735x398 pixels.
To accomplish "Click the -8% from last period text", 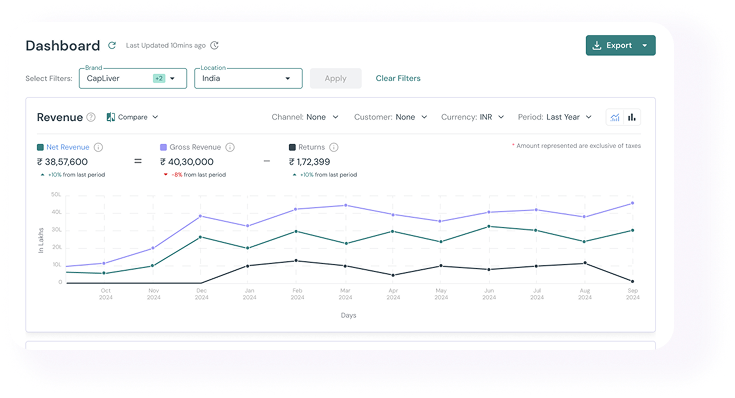I will click(x=198, y=175).
